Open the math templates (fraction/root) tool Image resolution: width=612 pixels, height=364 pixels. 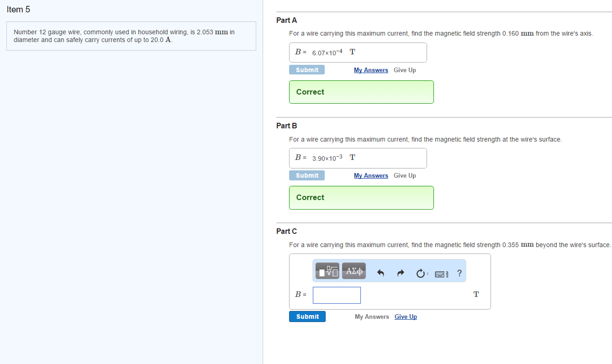(327, 271)
